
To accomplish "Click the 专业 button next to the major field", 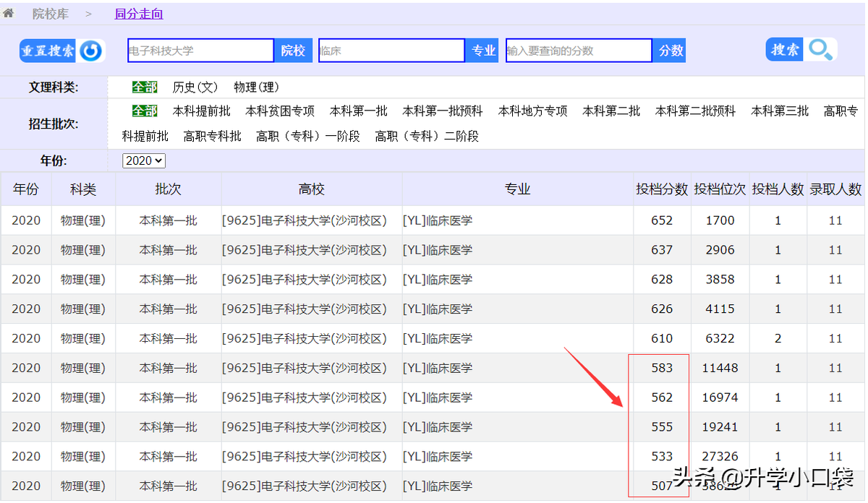I will 482,51.
